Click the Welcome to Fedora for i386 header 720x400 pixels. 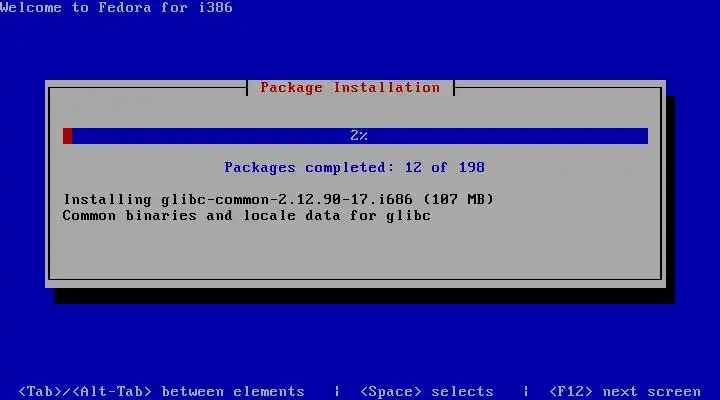click(116, 7)
